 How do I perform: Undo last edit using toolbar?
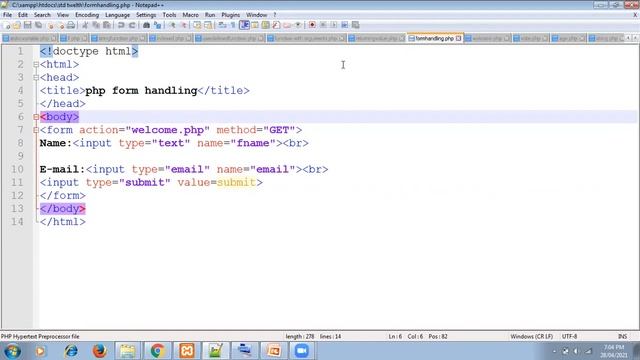(x=121, y=25)
